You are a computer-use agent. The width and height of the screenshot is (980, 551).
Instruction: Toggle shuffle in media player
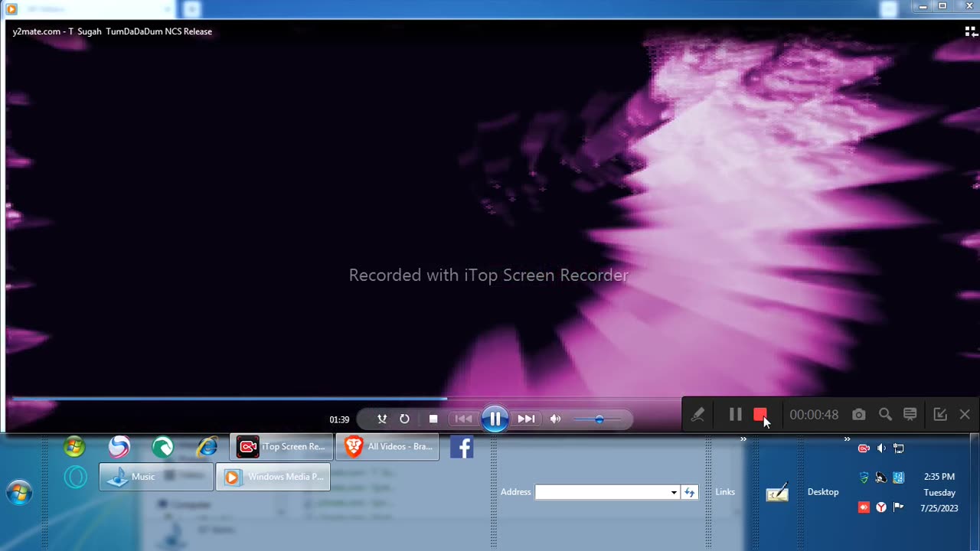click(x=382, y=419)
